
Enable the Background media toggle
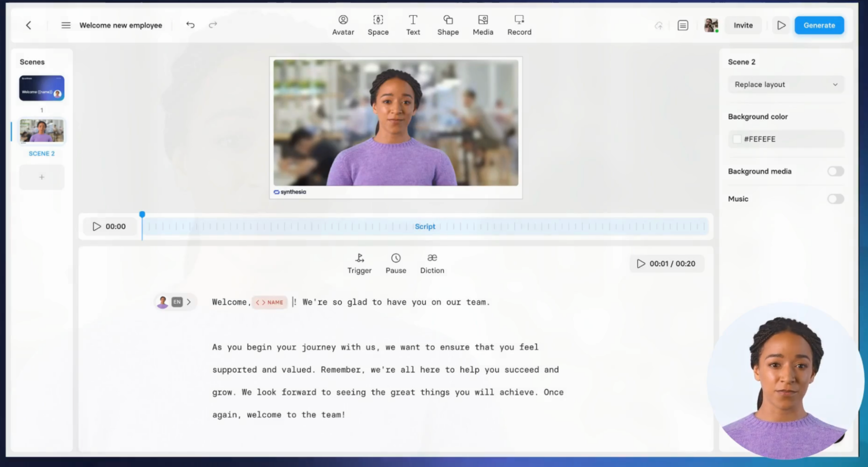835,171
